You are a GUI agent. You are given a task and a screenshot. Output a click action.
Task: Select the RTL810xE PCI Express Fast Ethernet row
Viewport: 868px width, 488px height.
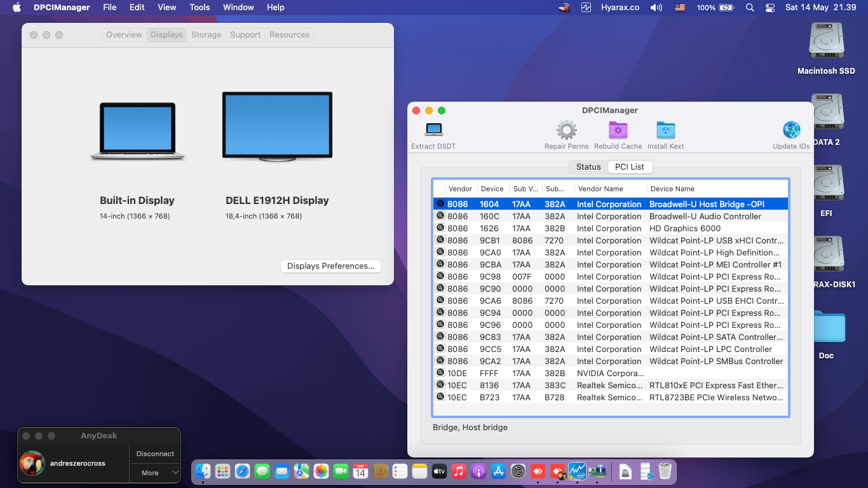[610, 385]
